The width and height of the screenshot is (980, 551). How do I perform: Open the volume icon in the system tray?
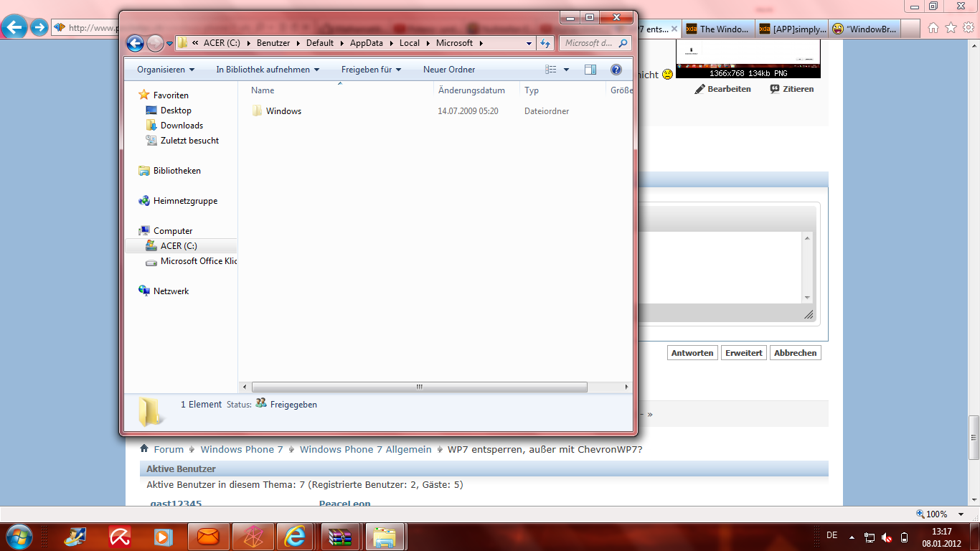pos(887,537)
